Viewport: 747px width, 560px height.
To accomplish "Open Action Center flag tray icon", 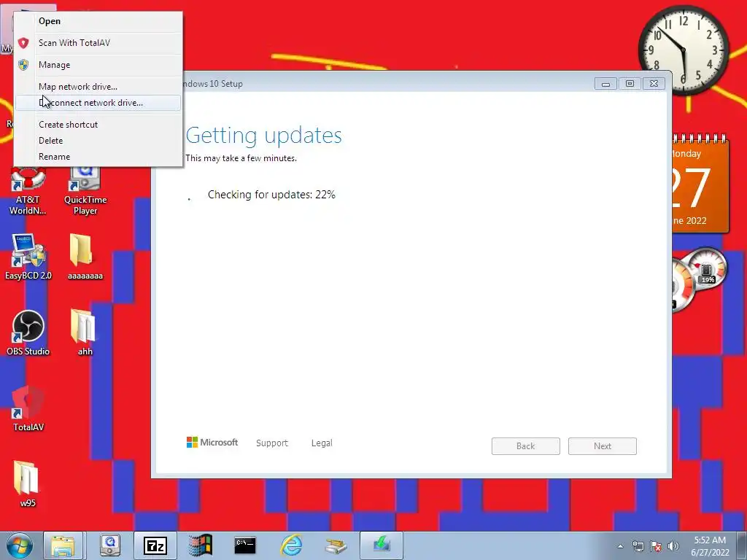I will (x=656, y=546).
